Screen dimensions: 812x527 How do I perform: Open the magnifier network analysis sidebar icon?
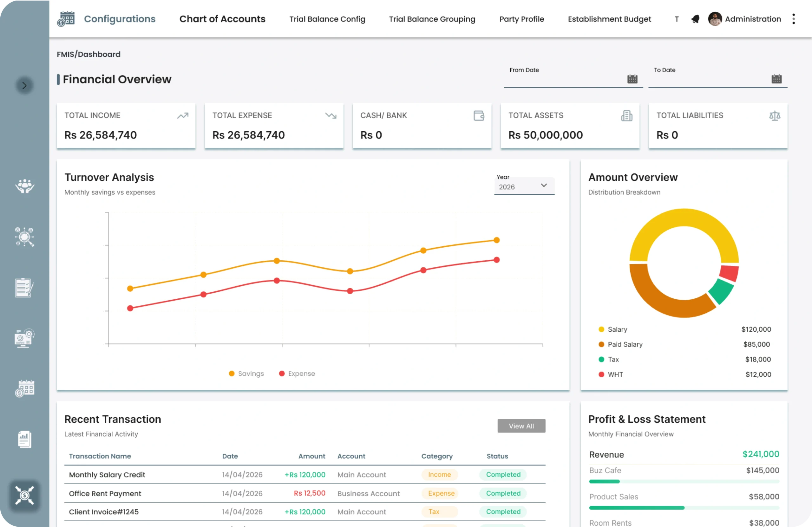(24, 237)
